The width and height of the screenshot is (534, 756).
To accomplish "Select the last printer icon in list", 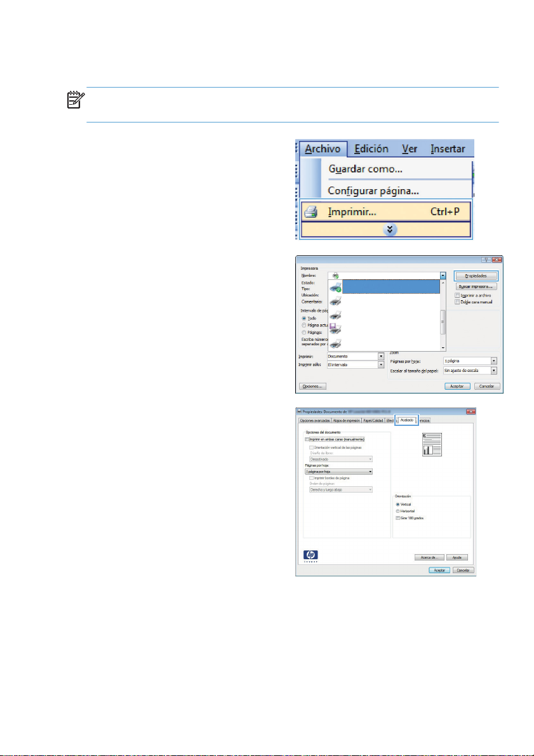I will 335,344.
